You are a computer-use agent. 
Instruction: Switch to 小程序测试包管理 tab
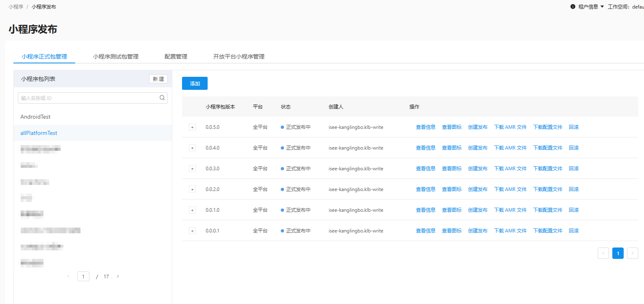(x=115, y=56)
